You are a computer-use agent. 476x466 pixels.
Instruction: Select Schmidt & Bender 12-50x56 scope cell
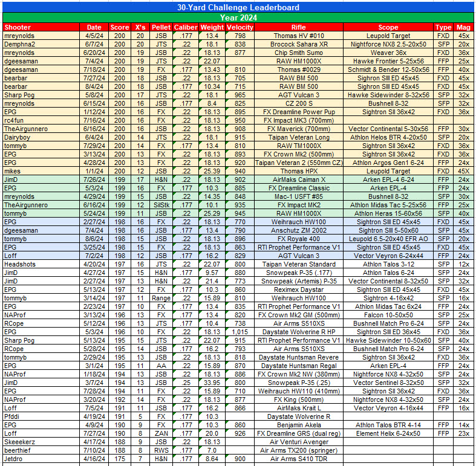[x=388, y=70]
